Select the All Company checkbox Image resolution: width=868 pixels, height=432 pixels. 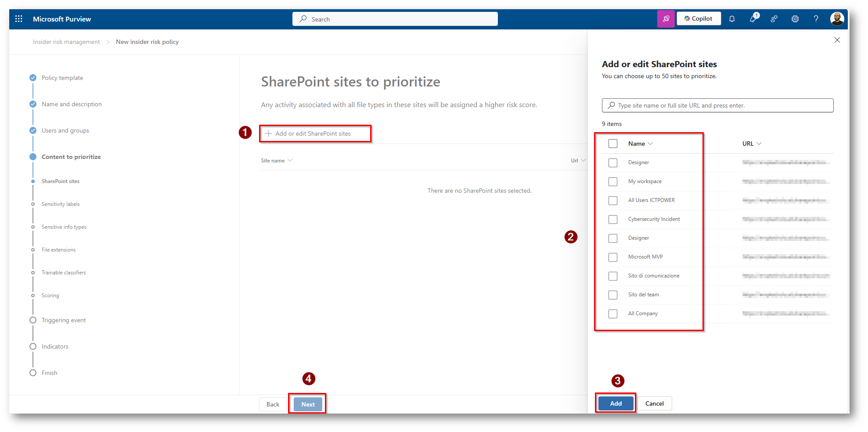(613, 313)
